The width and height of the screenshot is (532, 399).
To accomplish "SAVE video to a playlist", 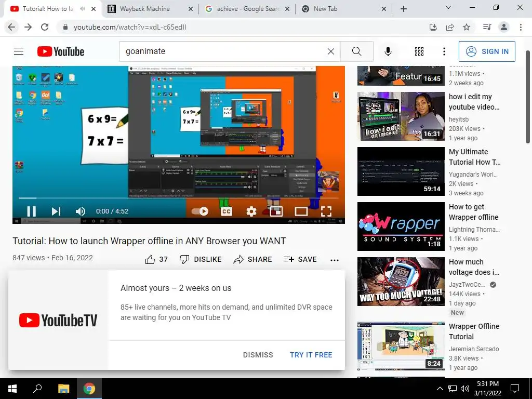I will tap(300, 259).
